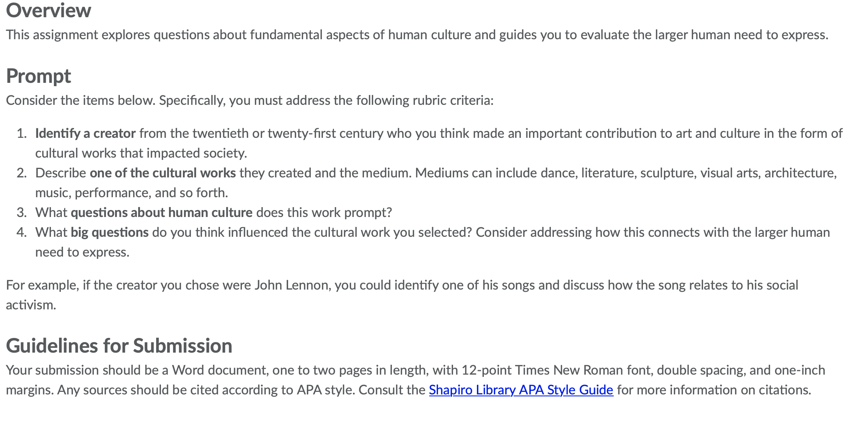Click the text "music, performance, and so forth."

click(x=132, y=192)
